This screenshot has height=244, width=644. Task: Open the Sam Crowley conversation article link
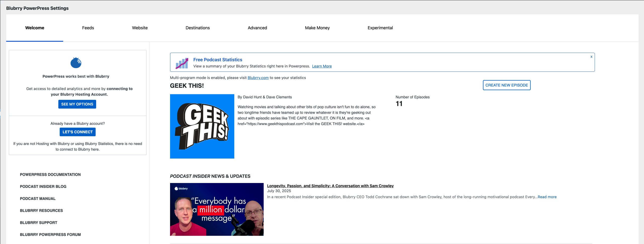click(330, 186)
